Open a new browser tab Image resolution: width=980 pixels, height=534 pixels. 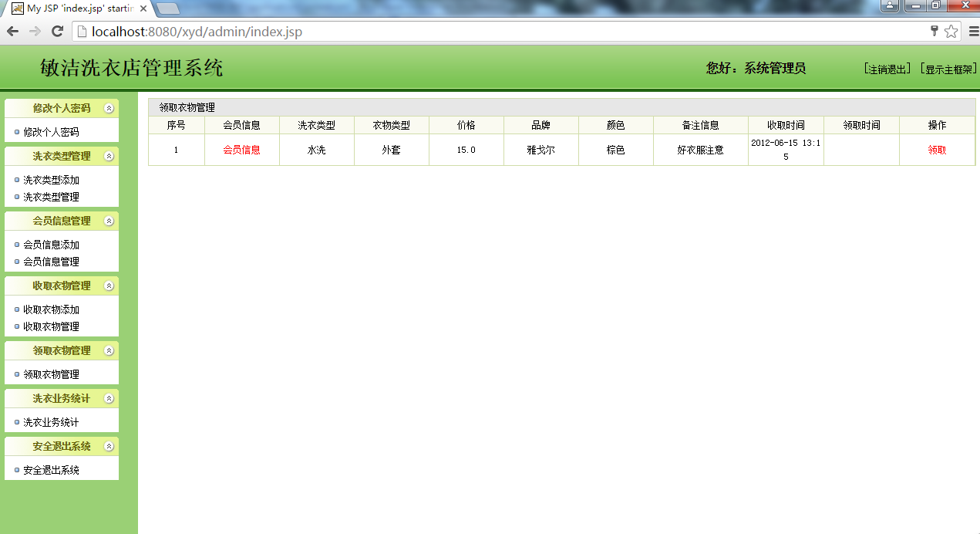click(x=168, y=8)
